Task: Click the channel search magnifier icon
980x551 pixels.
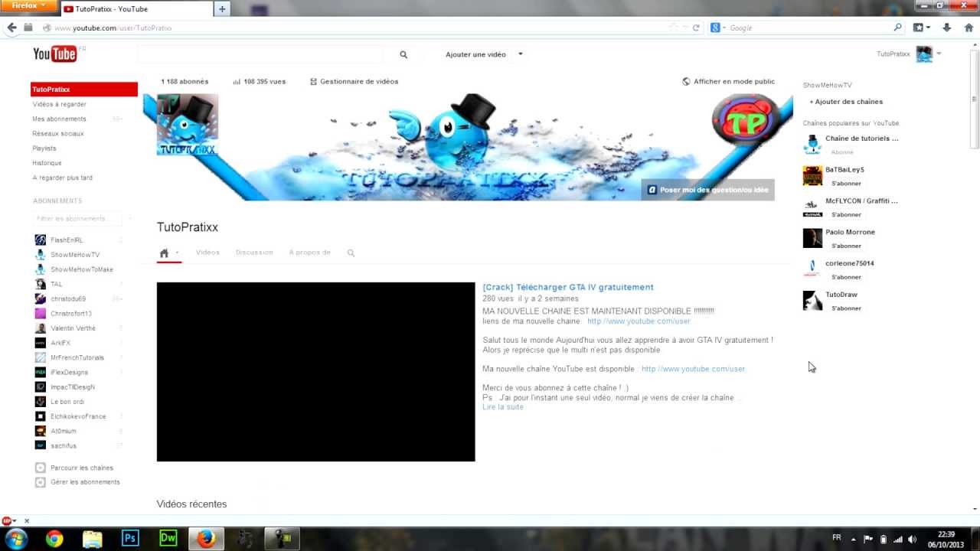Action: (x=351, y=253)
